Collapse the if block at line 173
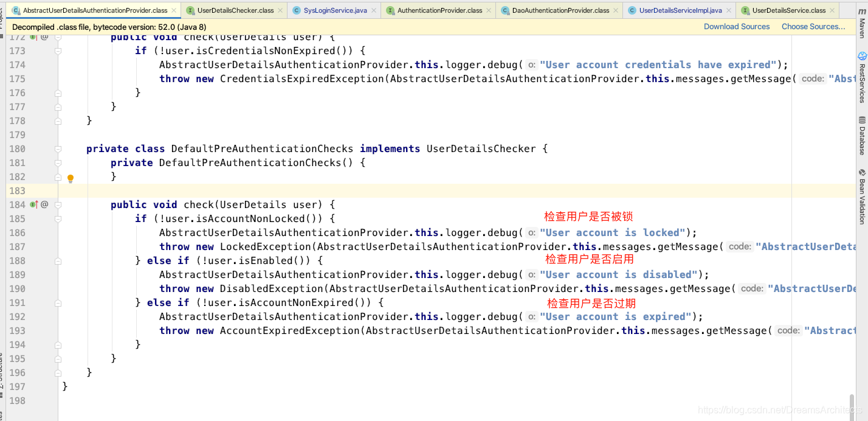Viewport: 868px width, 421px height. point(58,51)
